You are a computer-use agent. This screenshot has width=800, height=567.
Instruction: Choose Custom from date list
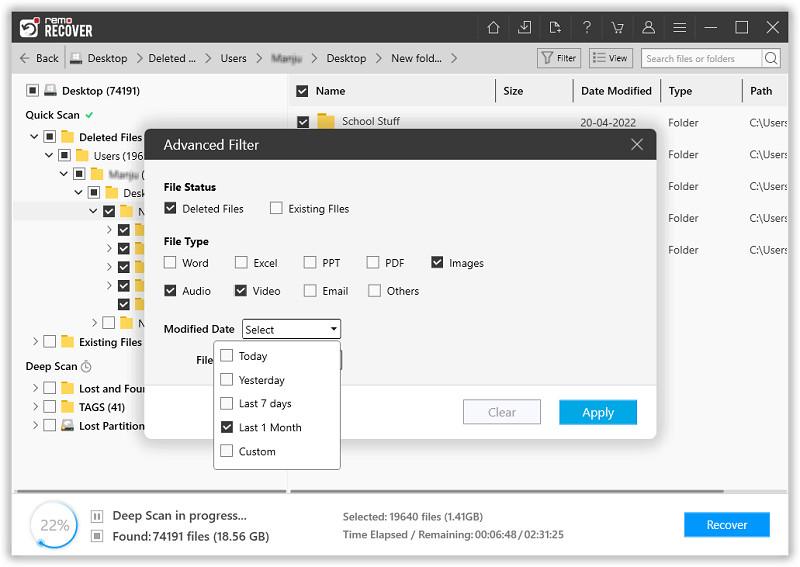pos(227,451)
